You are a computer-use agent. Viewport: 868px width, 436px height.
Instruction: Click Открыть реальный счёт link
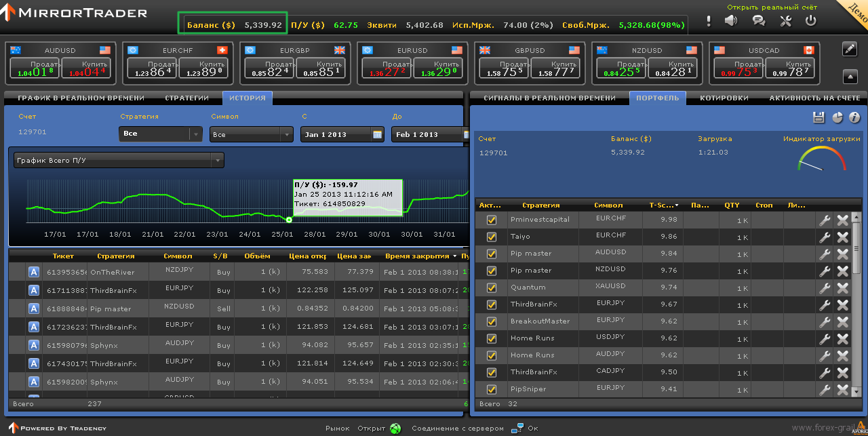[x=772, y=7]
